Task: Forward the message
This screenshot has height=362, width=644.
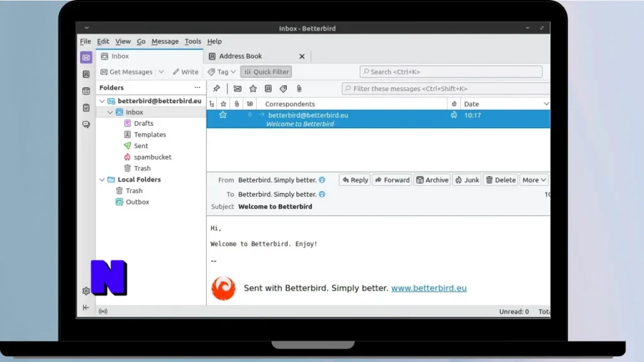Action: tap(392, 180)
